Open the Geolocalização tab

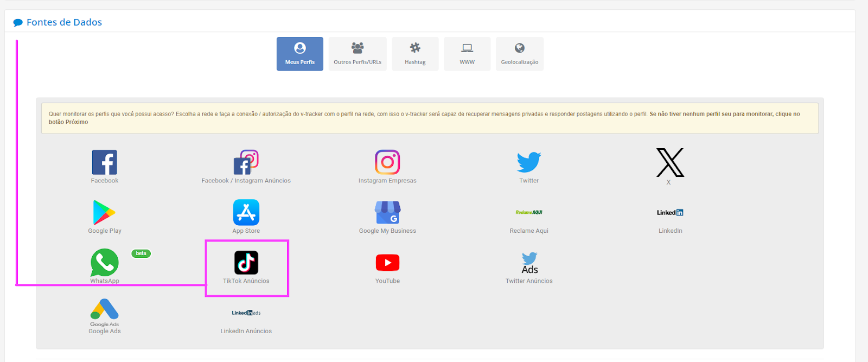[520, 54]
